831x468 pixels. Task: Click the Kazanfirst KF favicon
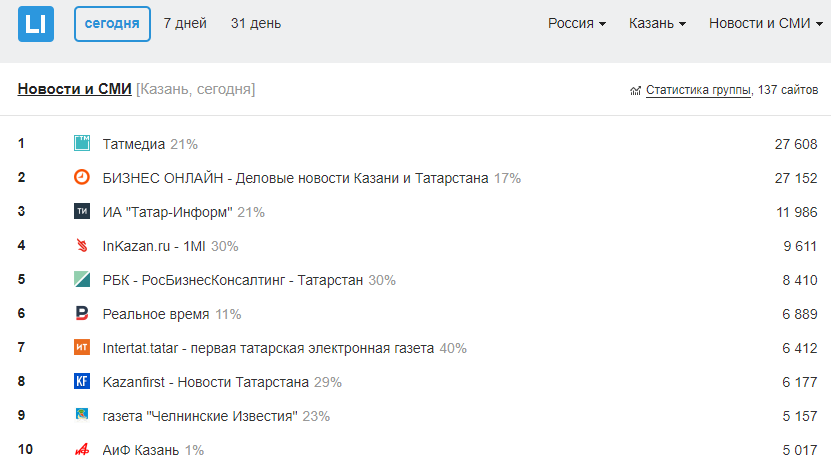82,381
